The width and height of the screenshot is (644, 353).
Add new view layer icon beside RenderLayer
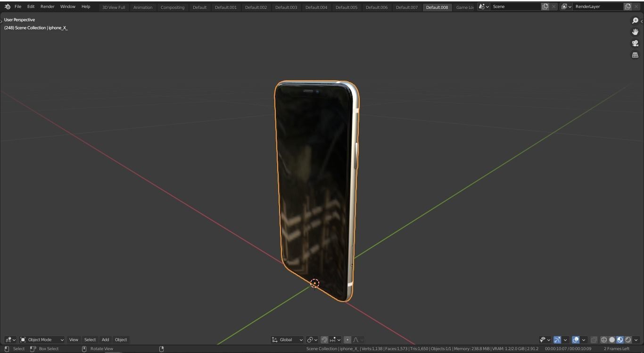pyautogui.click(x=628, y=7)
